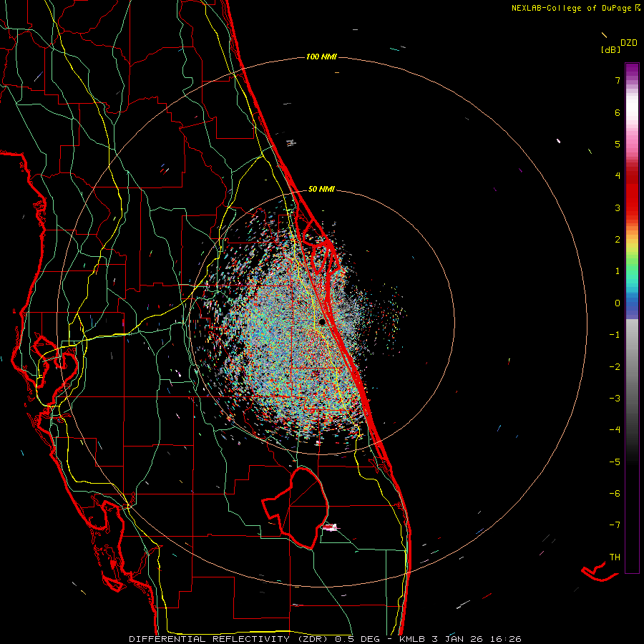Click the 6 tick label on color scale

[618, 113]
